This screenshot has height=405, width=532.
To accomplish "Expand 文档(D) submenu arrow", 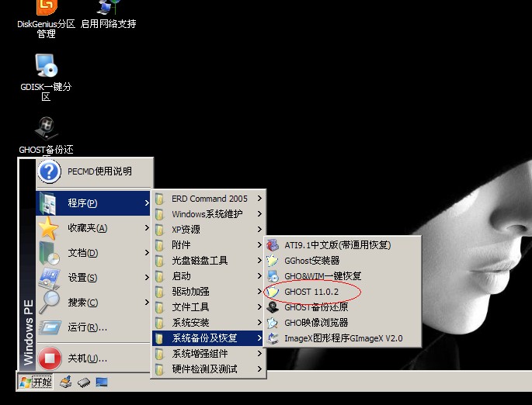I will [x=147, y=252].
